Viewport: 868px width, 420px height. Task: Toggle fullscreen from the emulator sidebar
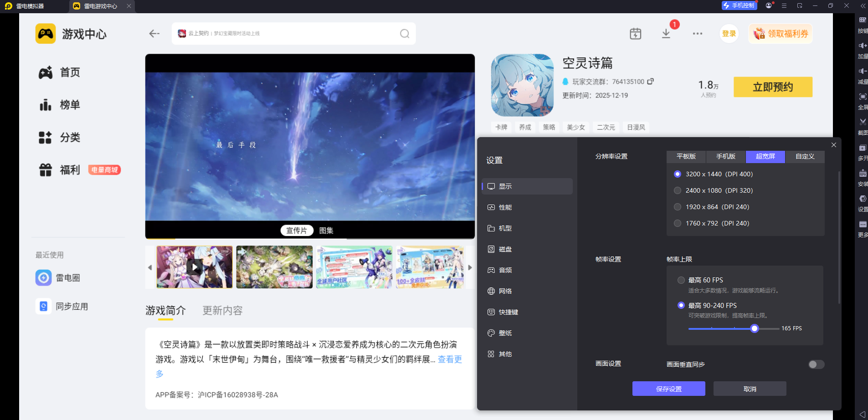[863, 97]
